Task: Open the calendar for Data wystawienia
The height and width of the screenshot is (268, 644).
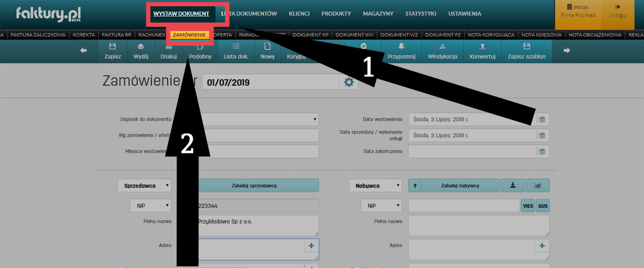Action: (543, 119)
